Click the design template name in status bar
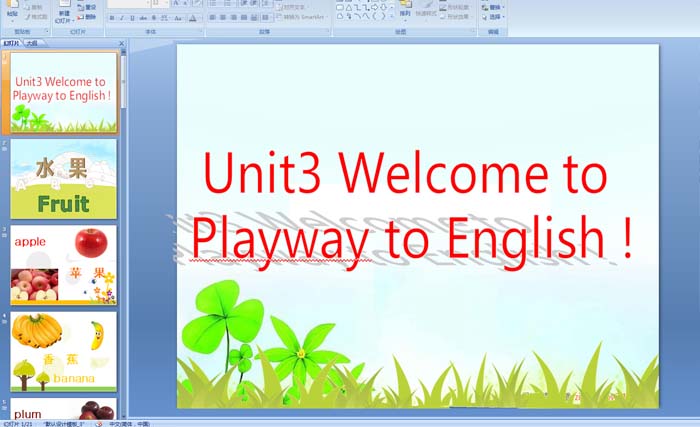Screen dimensions: 700x427 (x=63, y=424)
